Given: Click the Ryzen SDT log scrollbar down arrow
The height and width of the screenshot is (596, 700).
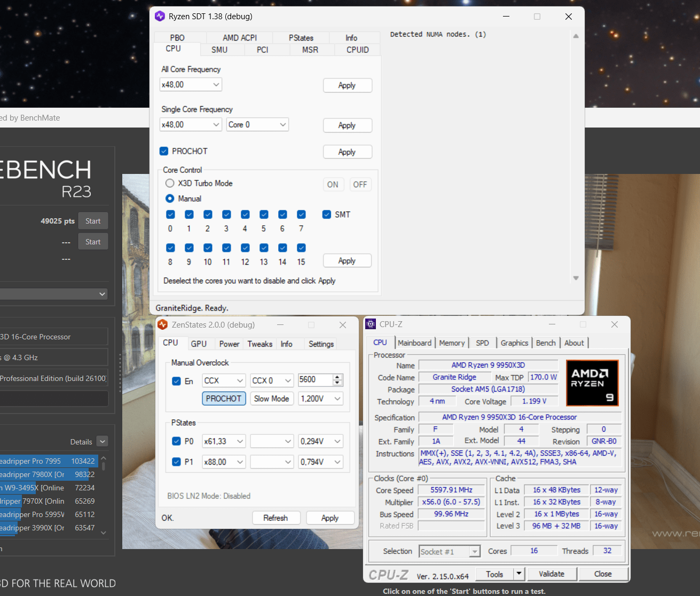Looking at the screenshot, I should (576, 278).
